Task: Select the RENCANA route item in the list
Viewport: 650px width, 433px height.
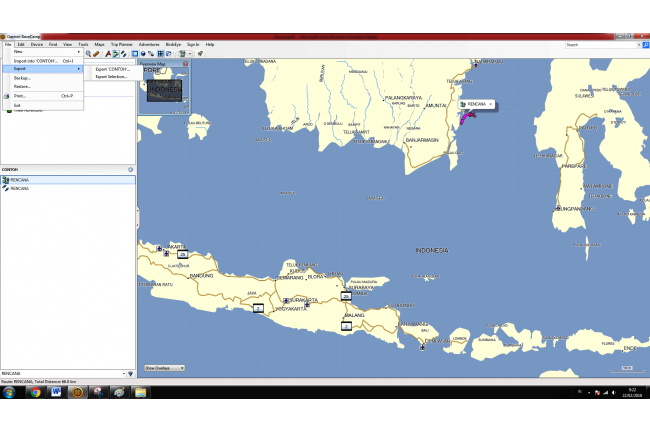Action: [x=20, y=180]
